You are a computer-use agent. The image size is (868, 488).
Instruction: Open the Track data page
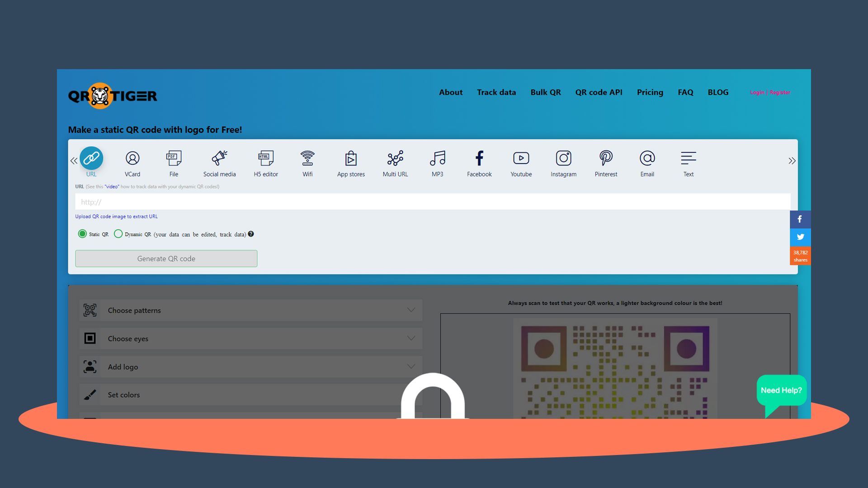[x=496, y=92]
